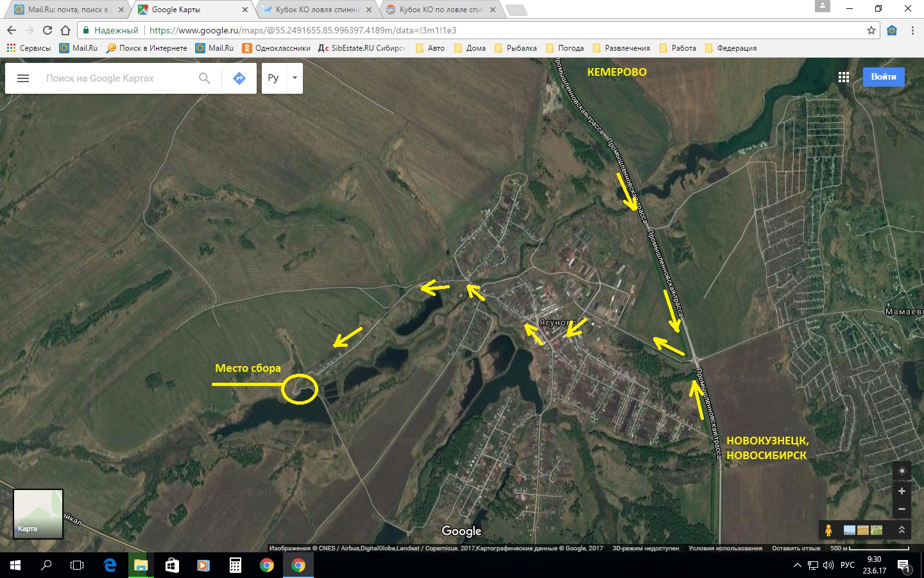Zoom in with the plus button
The image size is (924, 578).
coord(902,491)
